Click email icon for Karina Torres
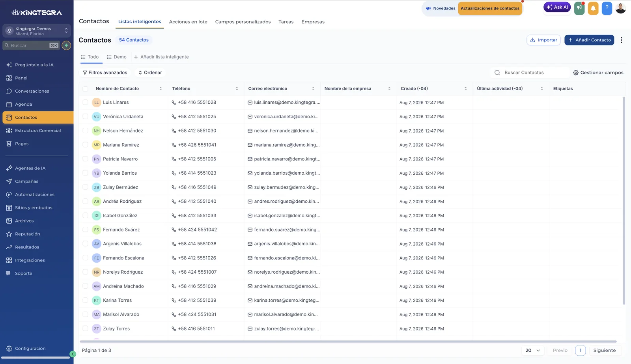631x364 pixels. pos(250,301)
